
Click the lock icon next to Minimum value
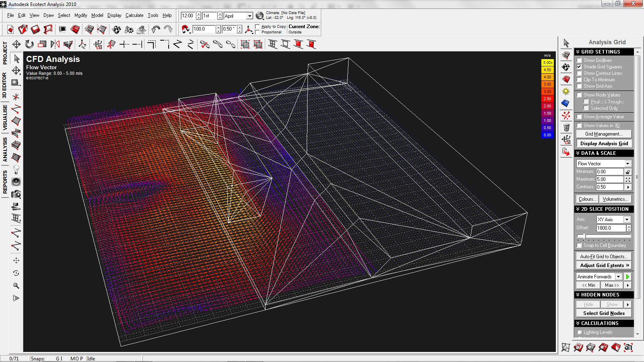[628, 172]
